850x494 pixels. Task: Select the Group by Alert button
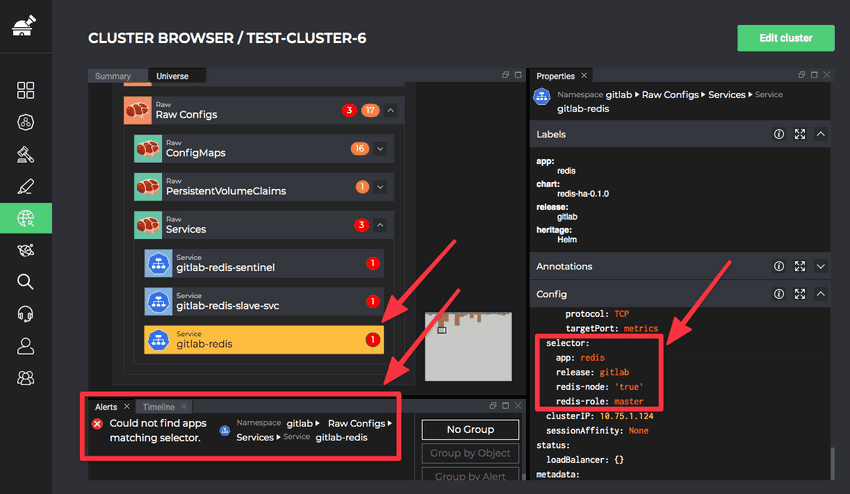(x=470, y=473)
